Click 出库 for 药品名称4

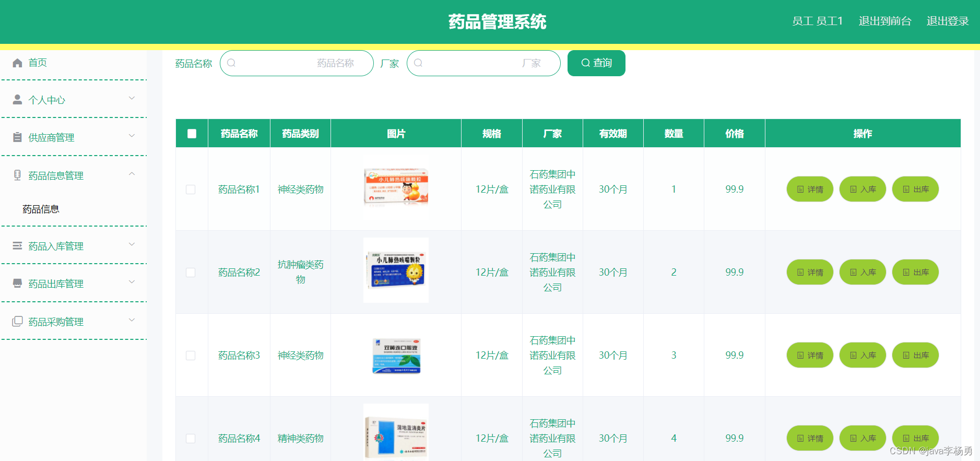[x=915, y=438]
